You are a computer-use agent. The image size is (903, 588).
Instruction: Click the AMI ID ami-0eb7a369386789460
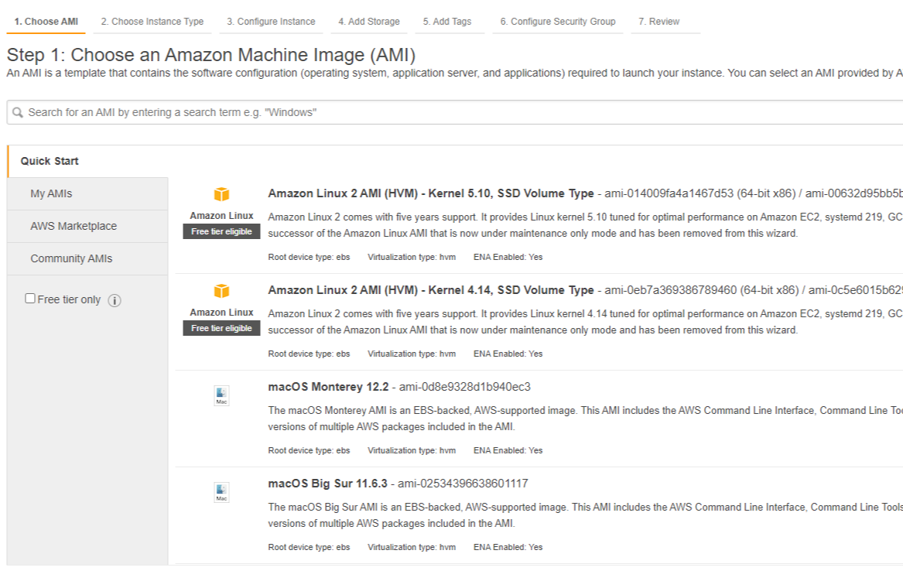tap(670, 290)
